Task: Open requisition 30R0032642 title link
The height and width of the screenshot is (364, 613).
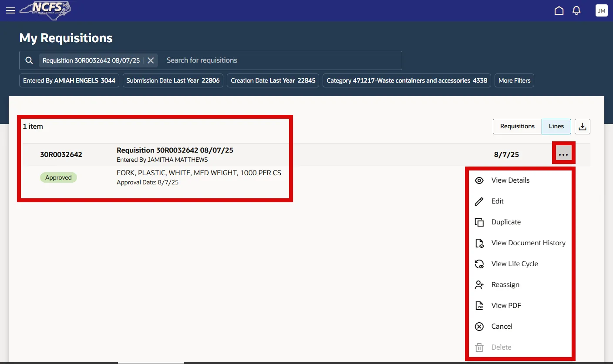Action: click(175, 150)
